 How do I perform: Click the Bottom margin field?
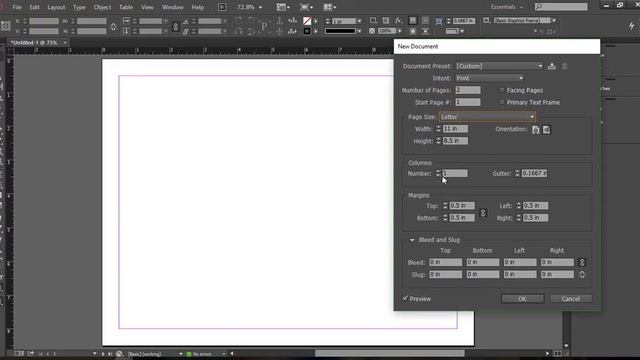tap(462, 218)
